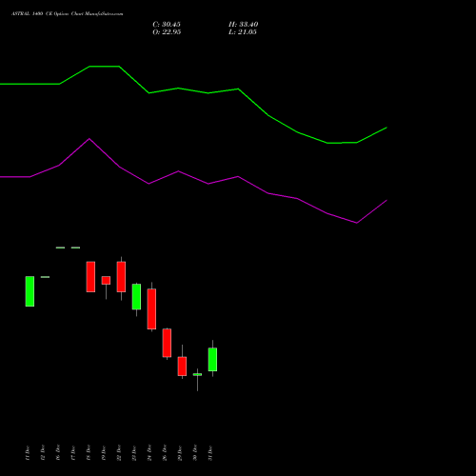Screen dimensions: 476x476
Task: Click the 31 Dec date label
Action: pyautogui.click(x=210, y=453)
